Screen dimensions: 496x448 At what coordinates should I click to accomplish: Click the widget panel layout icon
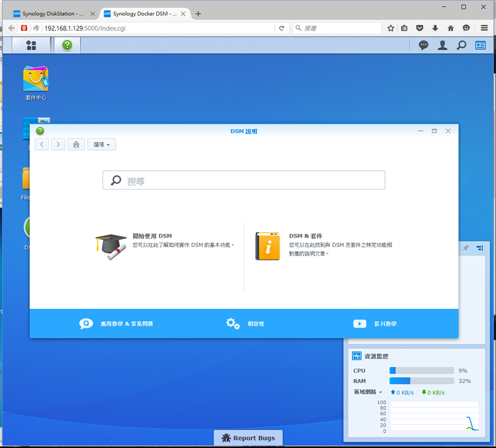(480, 248)
